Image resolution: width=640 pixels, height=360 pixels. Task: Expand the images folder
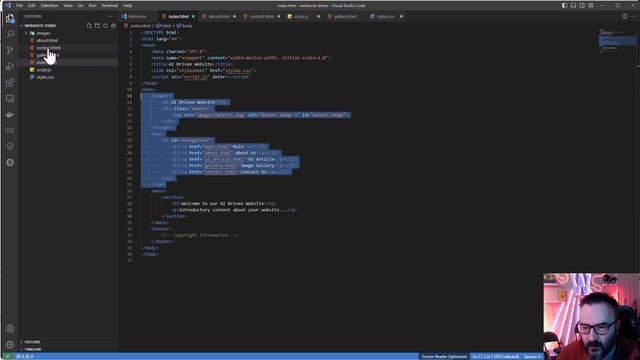[x=43, y=33]
